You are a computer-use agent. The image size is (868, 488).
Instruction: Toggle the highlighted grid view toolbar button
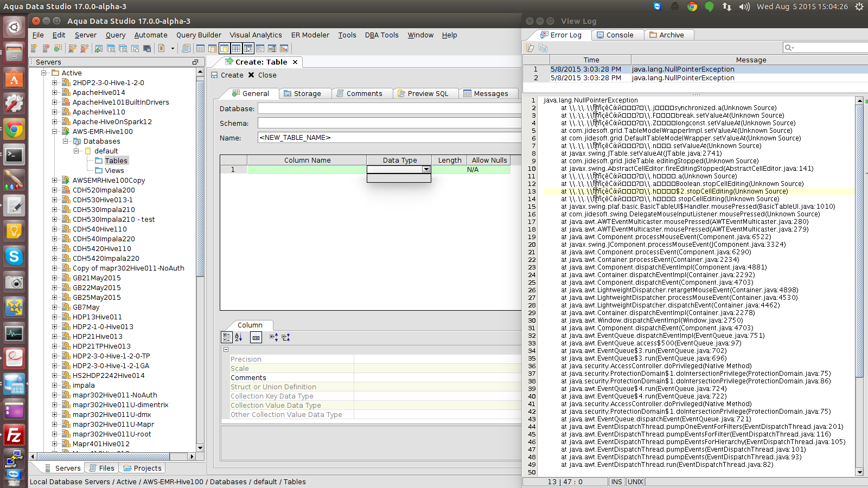click(236, 48)
